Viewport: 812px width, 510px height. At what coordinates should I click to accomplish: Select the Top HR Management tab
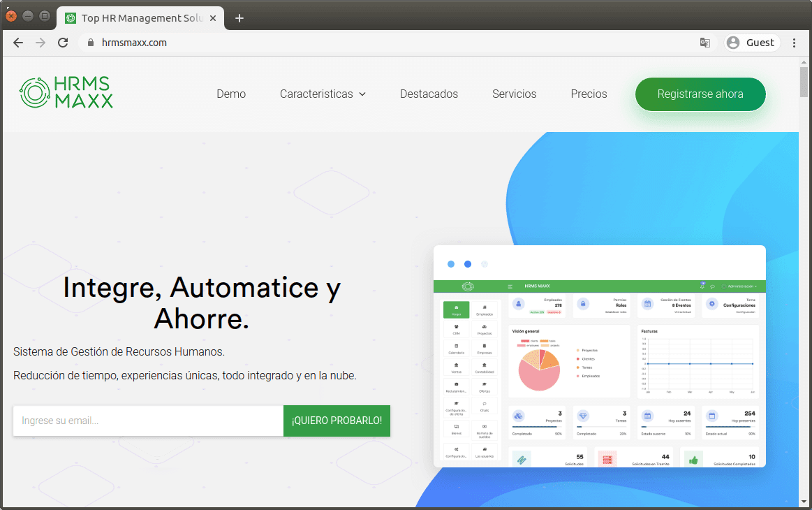tap(140, 18)
